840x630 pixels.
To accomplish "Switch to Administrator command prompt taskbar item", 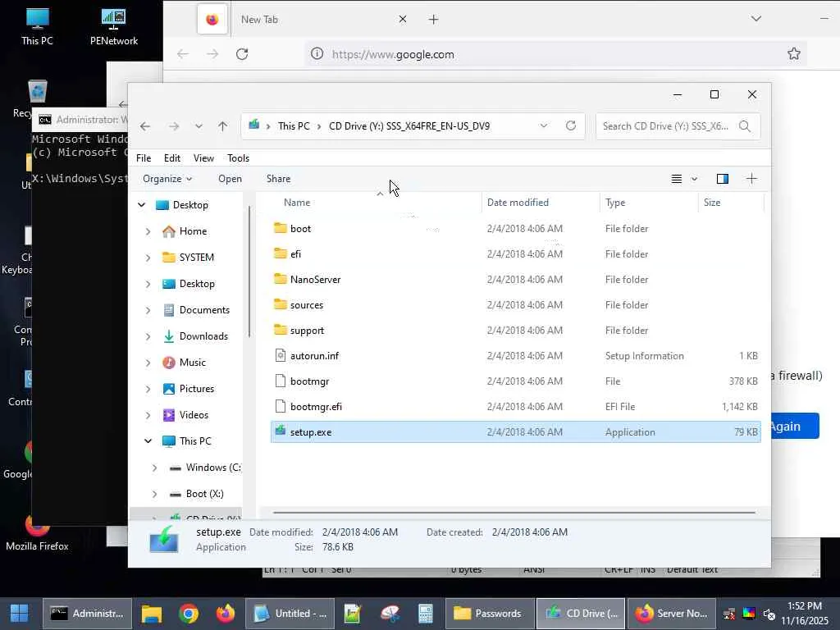I will click(x=87, y=614).
